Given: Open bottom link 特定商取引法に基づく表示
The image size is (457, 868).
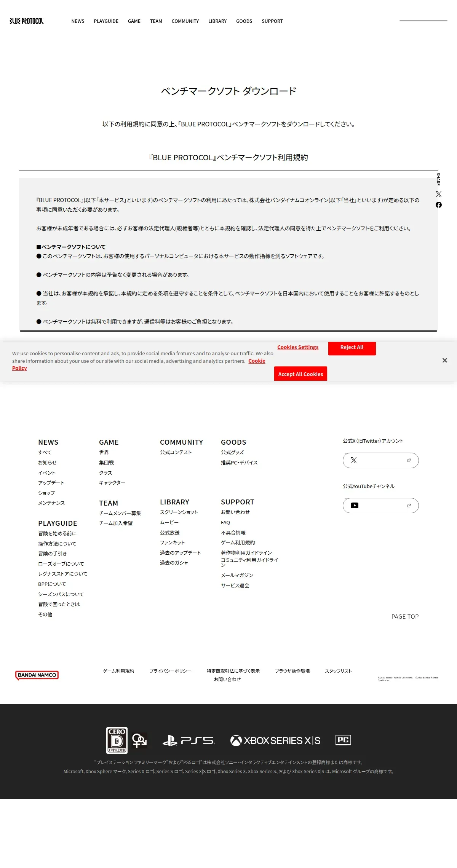Looking at the screenshot, I should click(x=233, y=671).
